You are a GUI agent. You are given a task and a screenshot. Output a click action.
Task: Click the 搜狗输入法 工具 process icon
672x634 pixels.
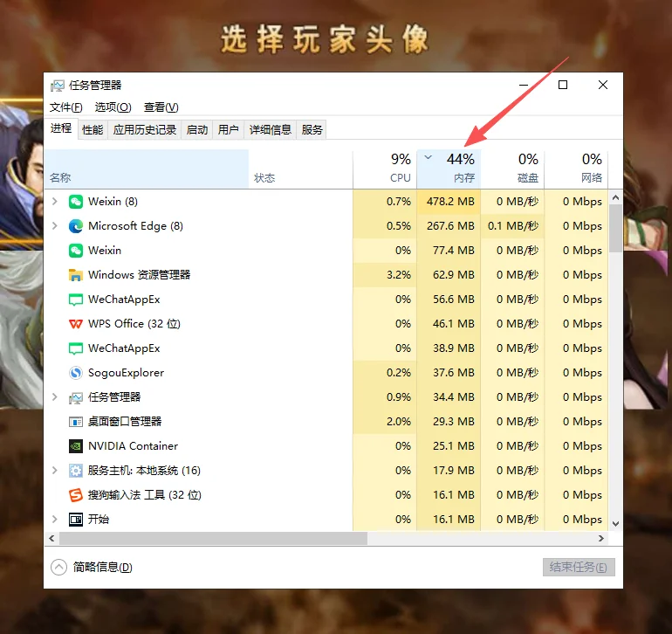pyautogui.click(x=76, y=495)
